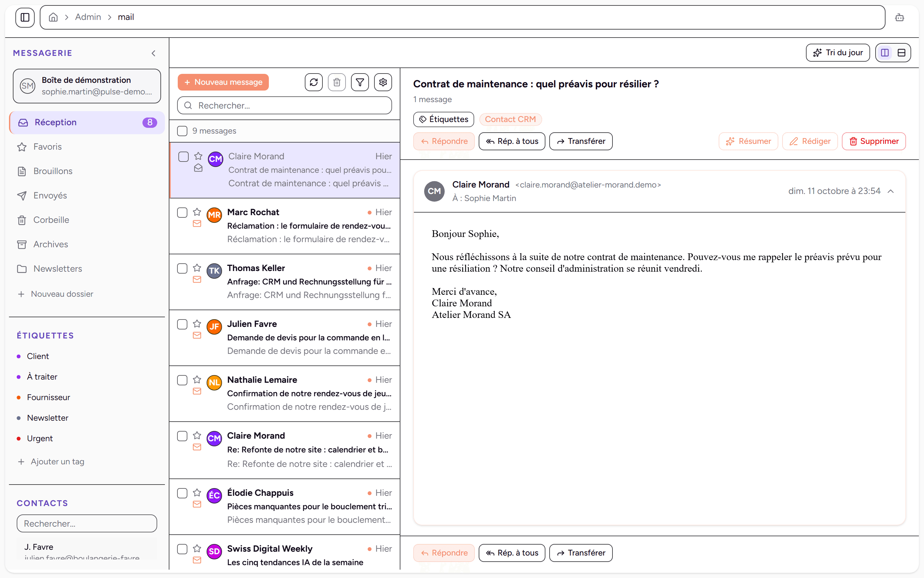
Task: Tick the checkbox for the Contrat de maintenance email
Action: click(x=184, y=157)
